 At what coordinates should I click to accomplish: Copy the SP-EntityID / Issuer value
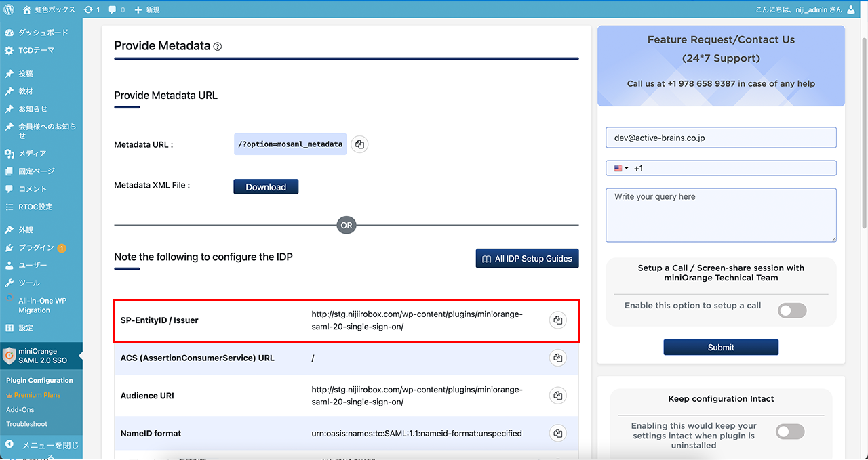click(x=557, y=320)
